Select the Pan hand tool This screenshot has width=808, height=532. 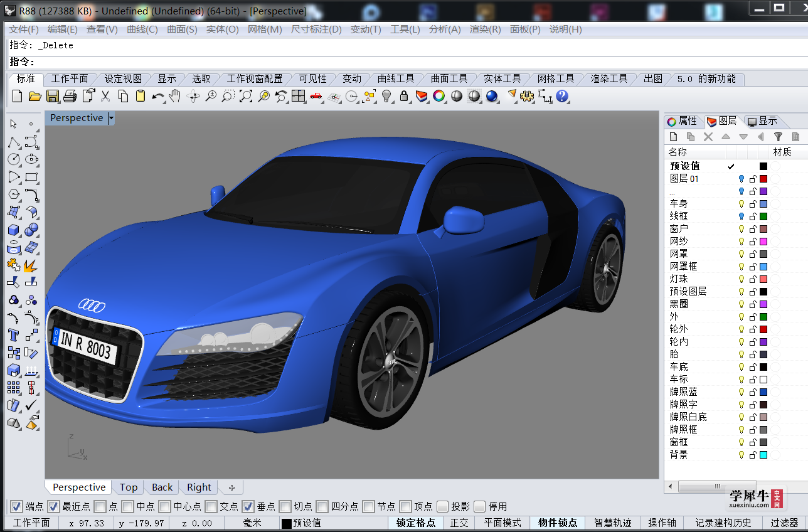coord(175,96)
